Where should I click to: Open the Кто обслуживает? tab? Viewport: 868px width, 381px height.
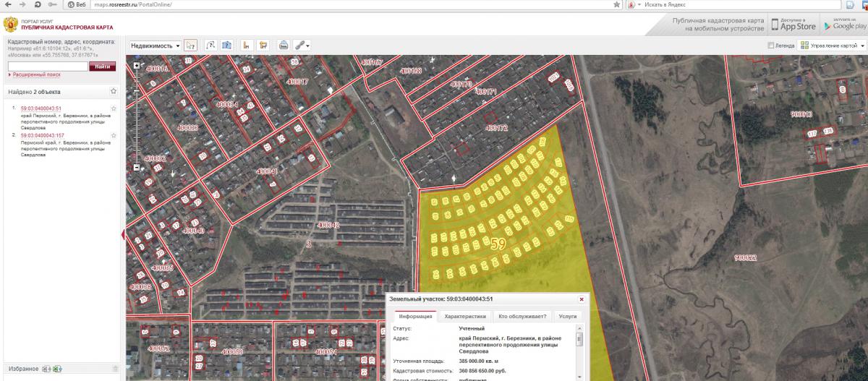pos(523,317)
